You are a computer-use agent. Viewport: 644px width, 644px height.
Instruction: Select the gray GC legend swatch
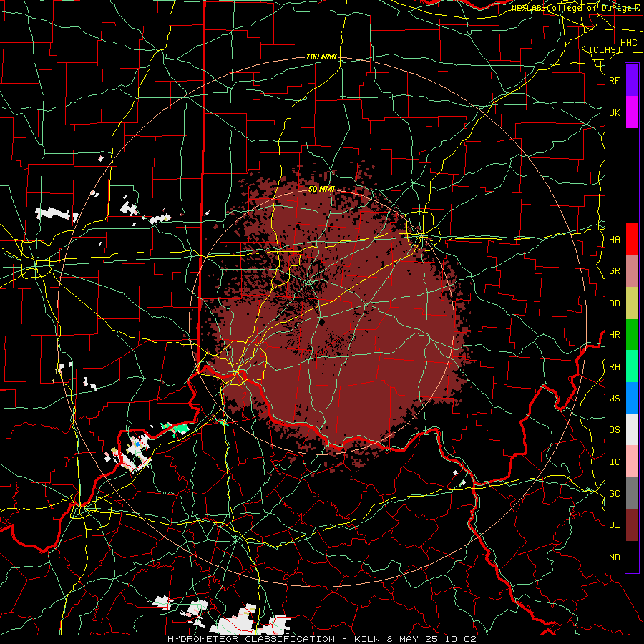click(632, 493)
